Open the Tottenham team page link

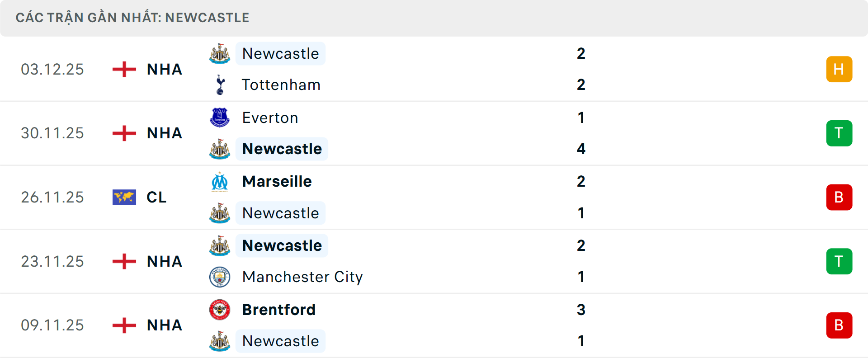tap(281, 85)
